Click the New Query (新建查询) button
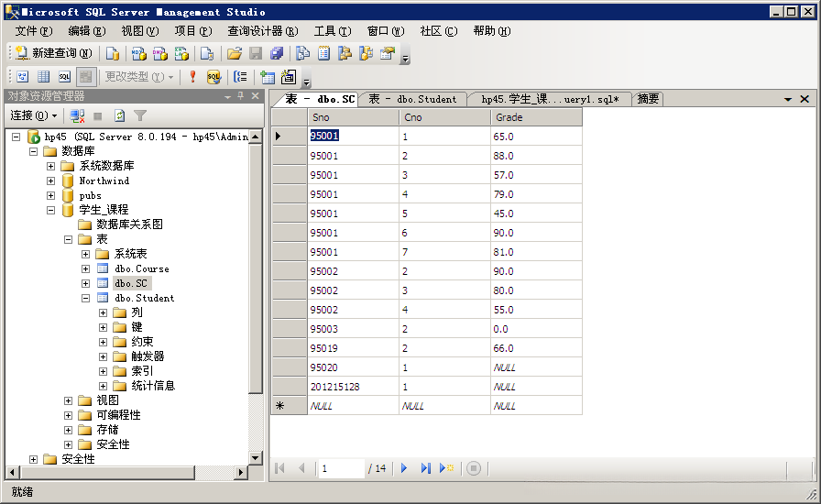Viewport: 821px width, 504px height. tap(53, 53)
